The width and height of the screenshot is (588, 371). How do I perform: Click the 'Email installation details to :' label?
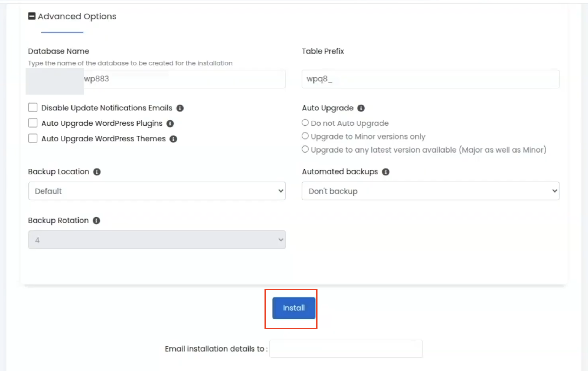216,349
